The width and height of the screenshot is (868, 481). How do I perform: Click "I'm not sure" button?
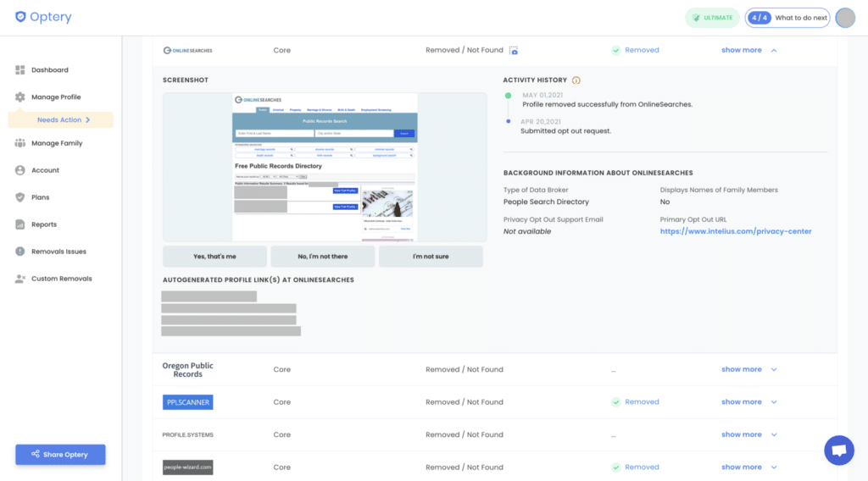click(431, 257)
